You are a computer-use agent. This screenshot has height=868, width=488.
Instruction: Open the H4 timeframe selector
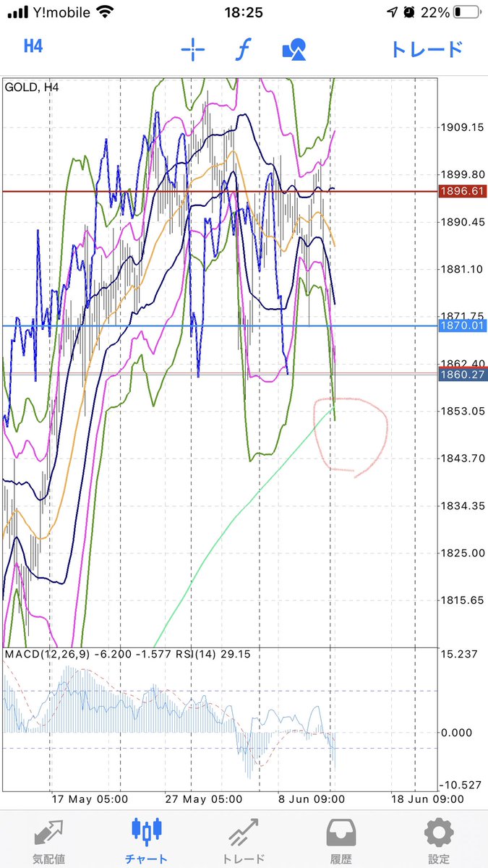tap(33, 46)
